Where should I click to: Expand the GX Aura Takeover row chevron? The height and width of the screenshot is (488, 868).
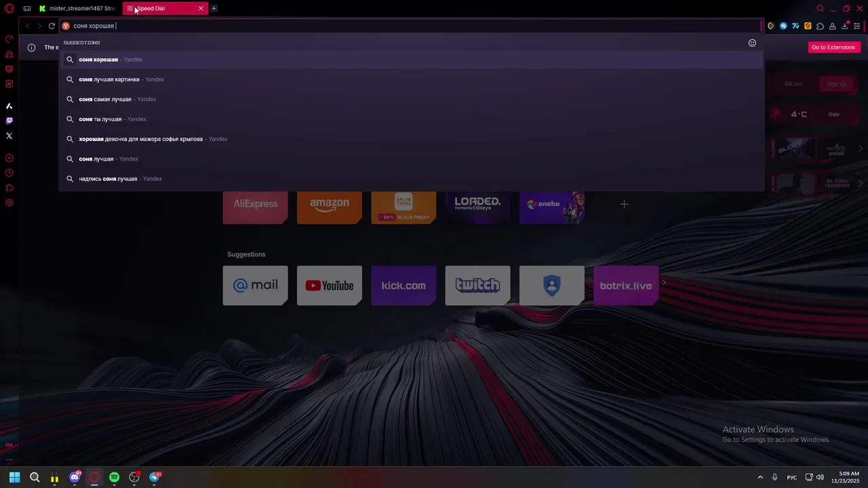point(861,183)
